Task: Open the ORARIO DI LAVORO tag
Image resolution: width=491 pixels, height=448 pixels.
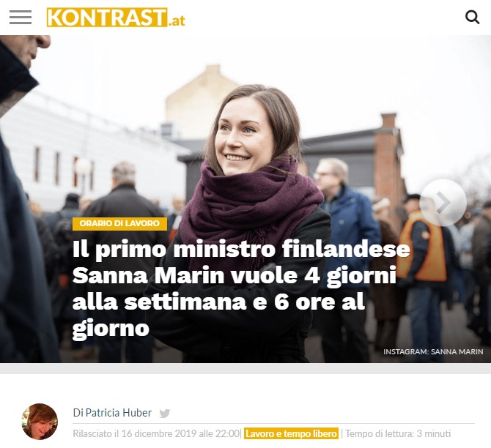Action: [119, 223]
